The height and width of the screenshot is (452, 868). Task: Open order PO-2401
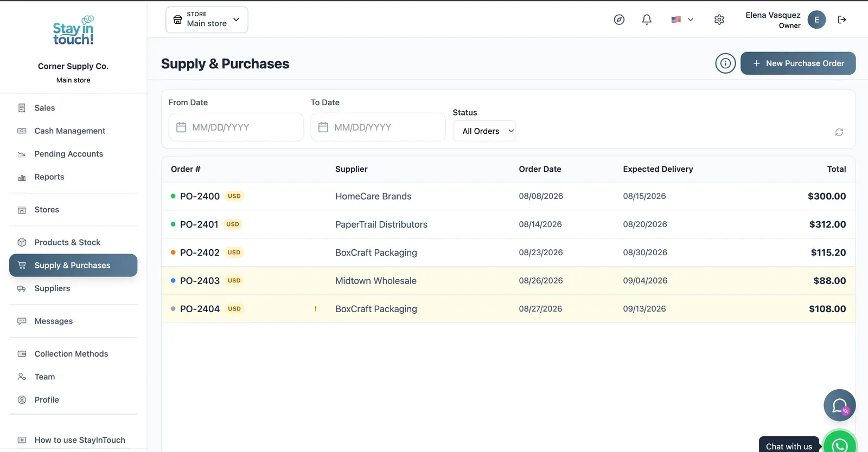click(199, 224)
